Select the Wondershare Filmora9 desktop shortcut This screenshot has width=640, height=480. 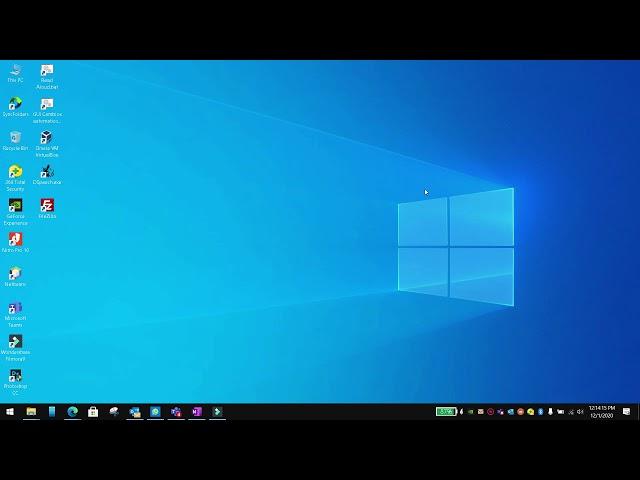15,348
